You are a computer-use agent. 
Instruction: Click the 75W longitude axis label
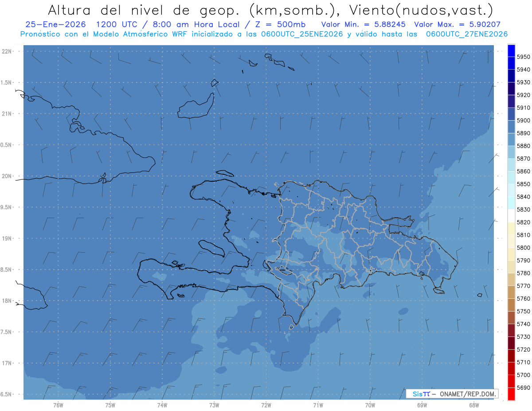click(x=110, y=405)
